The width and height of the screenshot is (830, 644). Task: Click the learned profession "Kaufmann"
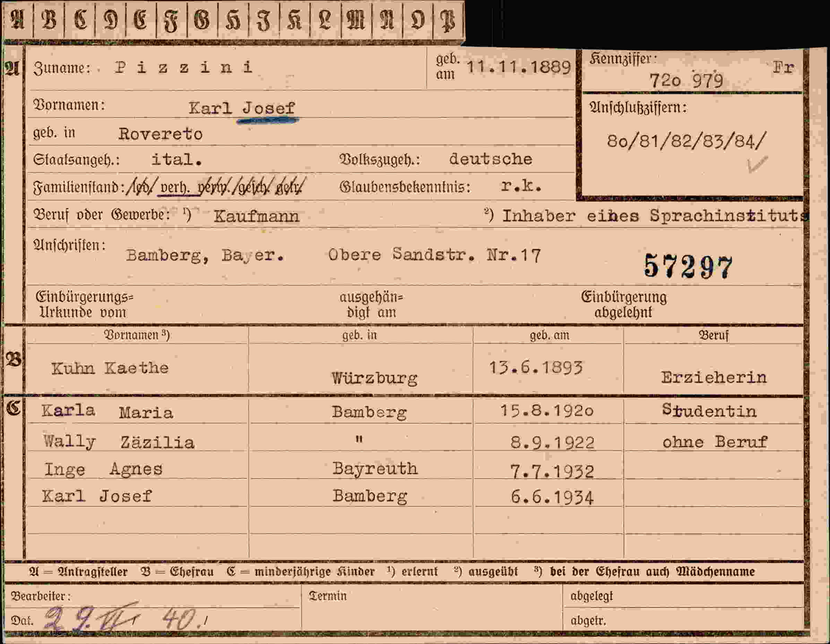click(257, 217)
